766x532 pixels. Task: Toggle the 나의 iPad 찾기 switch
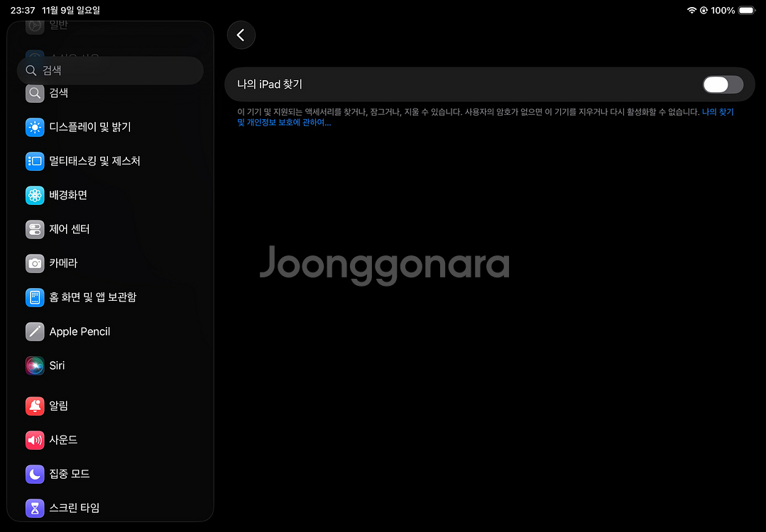[723, 84]
